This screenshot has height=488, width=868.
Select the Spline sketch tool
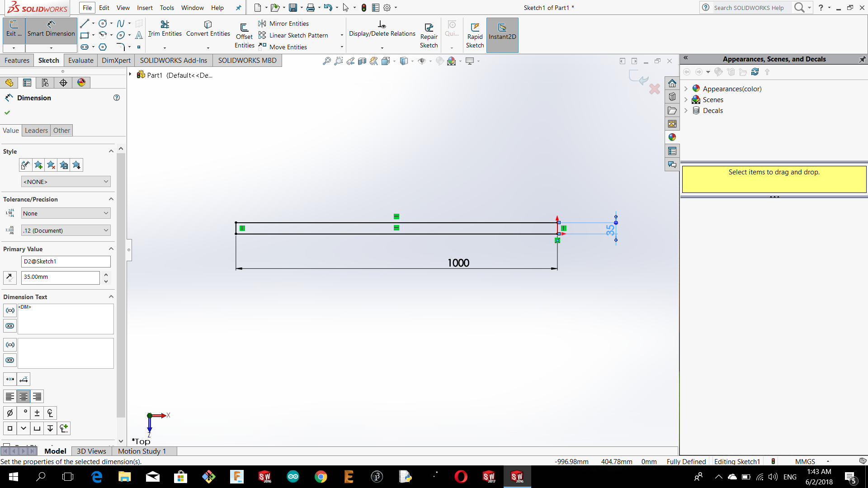coord(121,23)
